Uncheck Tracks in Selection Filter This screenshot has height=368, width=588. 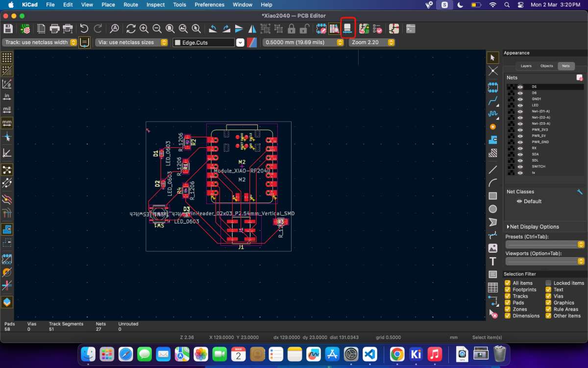tap(508, 296)
